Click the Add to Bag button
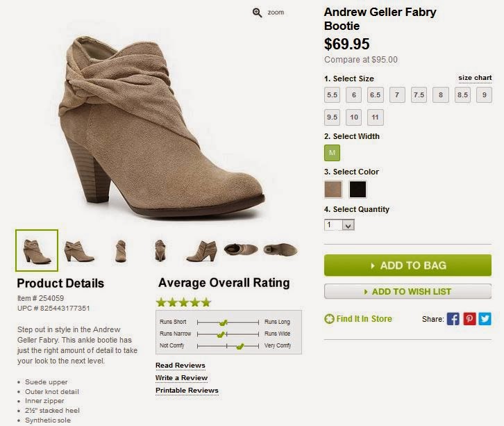Image resolution: width=504 pixels, height=426 pixels. pos(408,265)
